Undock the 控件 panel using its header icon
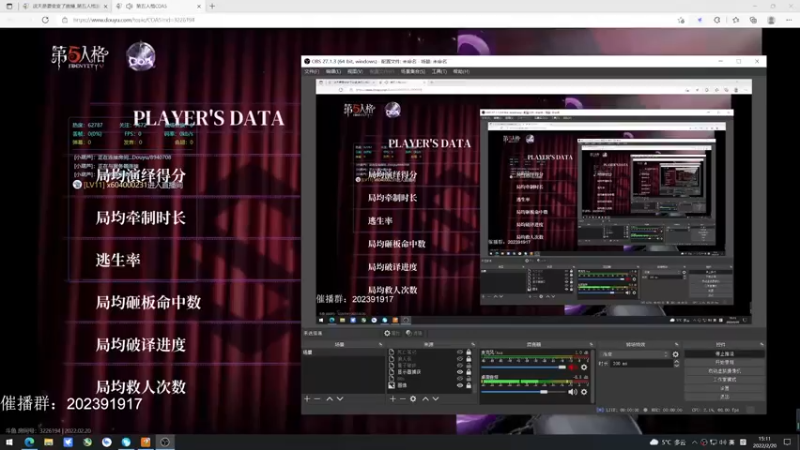 pos(762,344)
